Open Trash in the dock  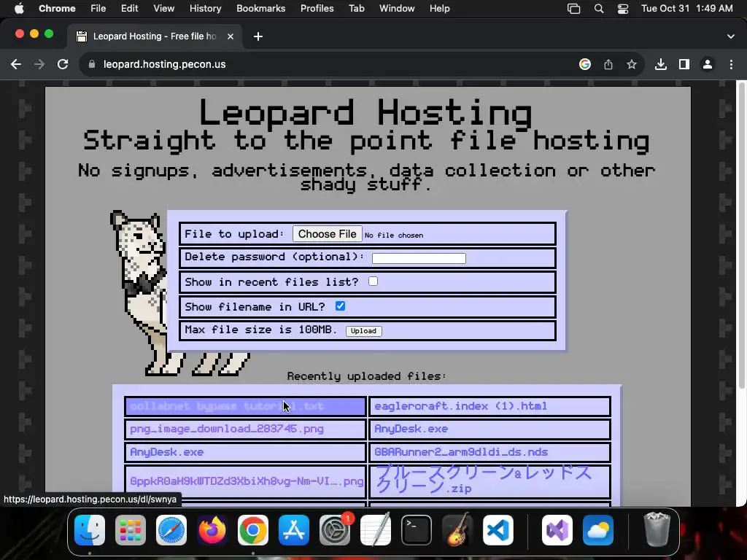click(x=657, y=530)
